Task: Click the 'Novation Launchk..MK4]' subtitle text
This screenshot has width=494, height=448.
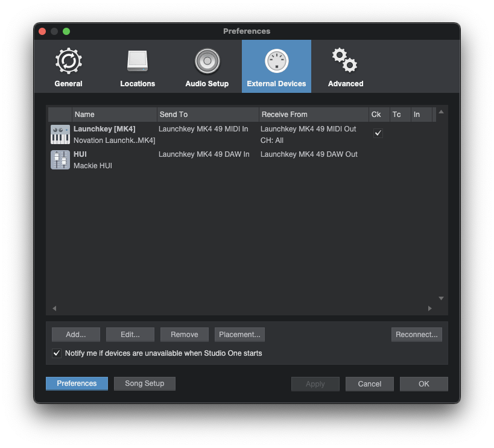Action: tap(115, 140)
